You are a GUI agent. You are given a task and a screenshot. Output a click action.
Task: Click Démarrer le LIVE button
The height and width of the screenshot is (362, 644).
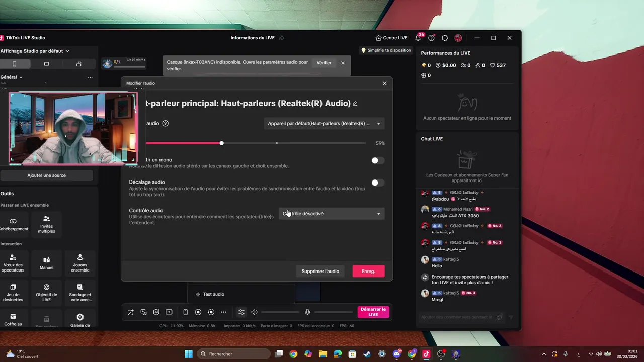373,312
